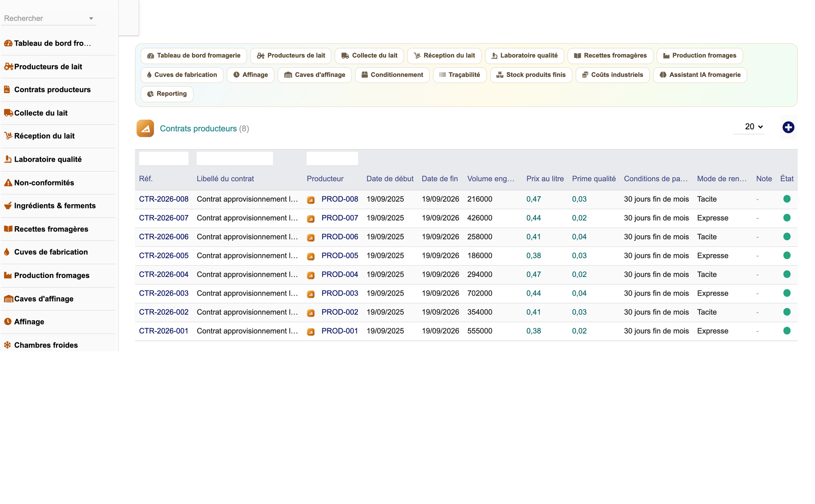Image resolution: width=815 pixels, height=504 pixels.
Task: Open the Coûts industriels tab
Action: coord(613,75)
